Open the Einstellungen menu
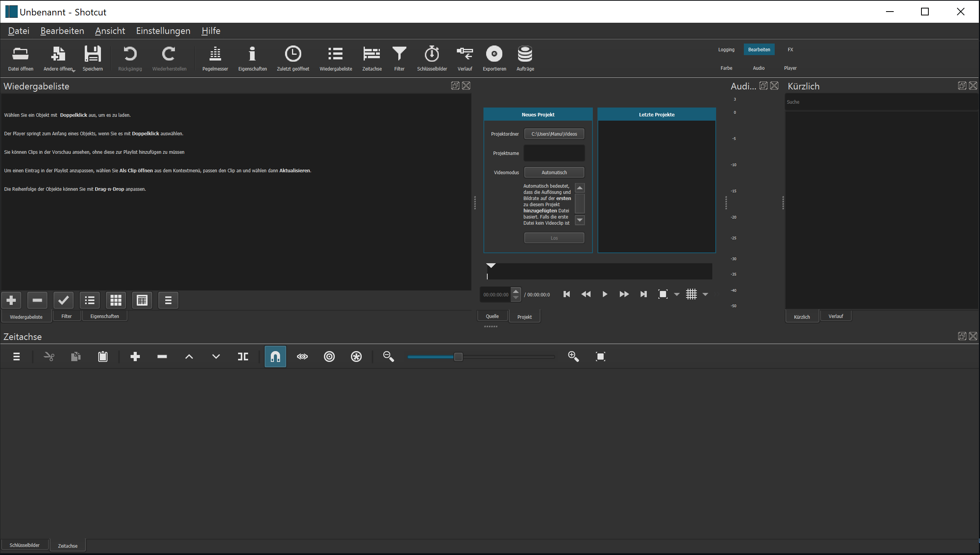Screen dimensions: 980x555 (x=163, y=31)
